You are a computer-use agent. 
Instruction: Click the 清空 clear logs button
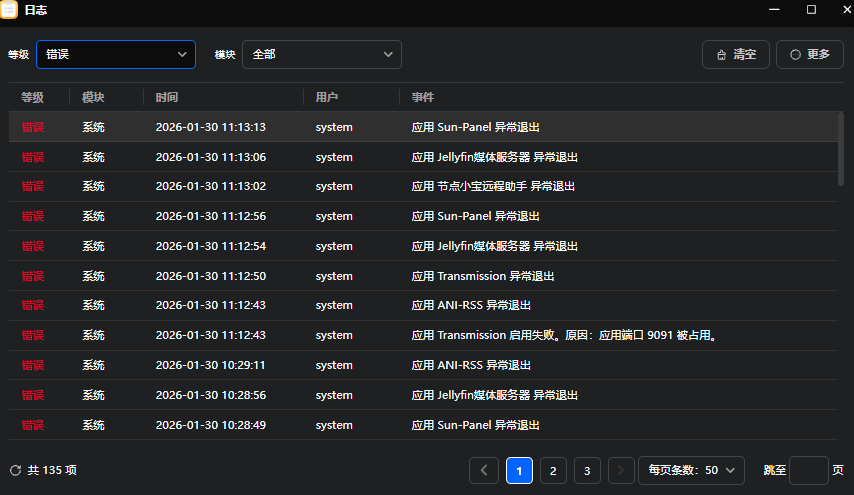pos(736,55)
